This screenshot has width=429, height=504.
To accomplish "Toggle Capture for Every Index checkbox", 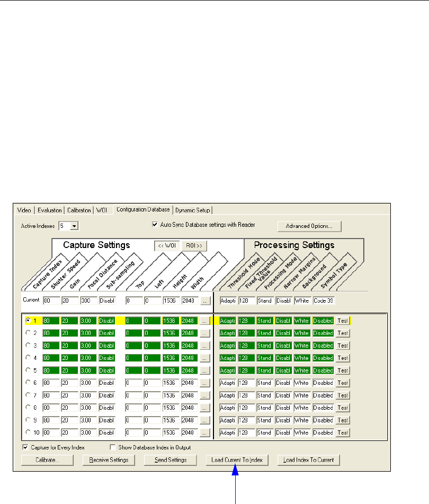I will pos(25,447).
